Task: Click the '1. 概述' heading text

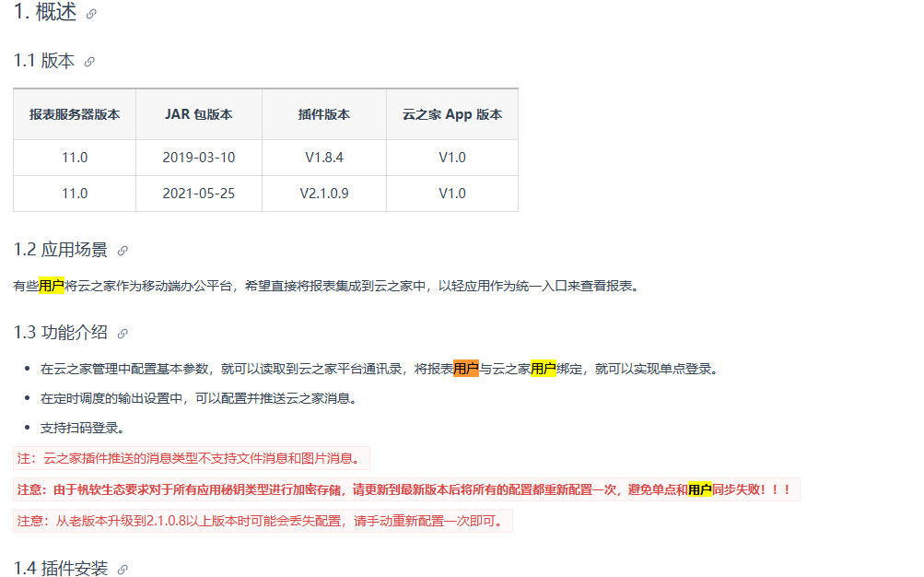Action: [x=45, y=12]
